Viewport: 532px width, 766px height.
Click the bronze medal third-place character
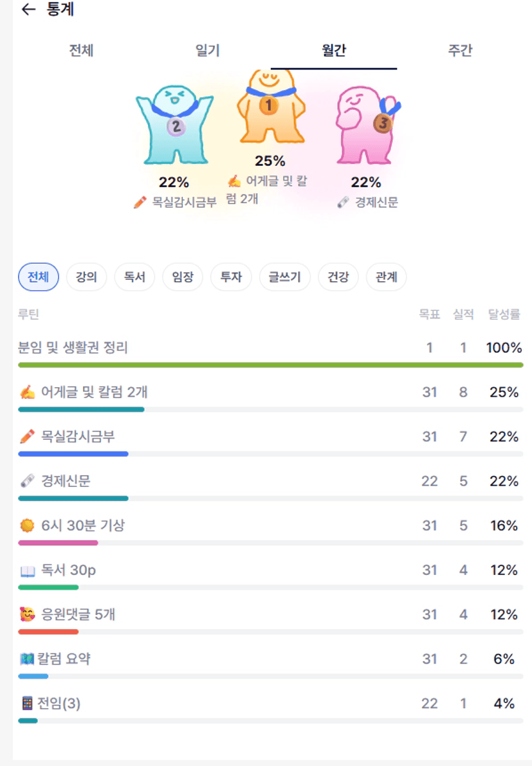[x=367, y=124]
